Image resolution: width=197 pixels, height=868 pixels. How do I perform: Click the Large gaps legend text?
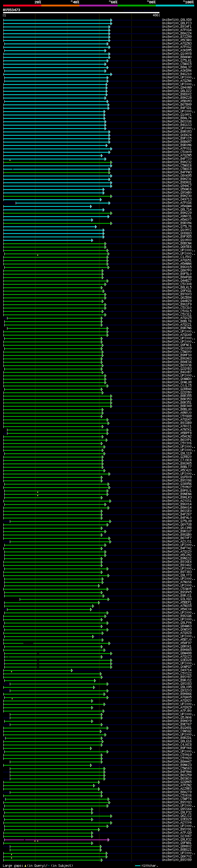pos(38,866)
